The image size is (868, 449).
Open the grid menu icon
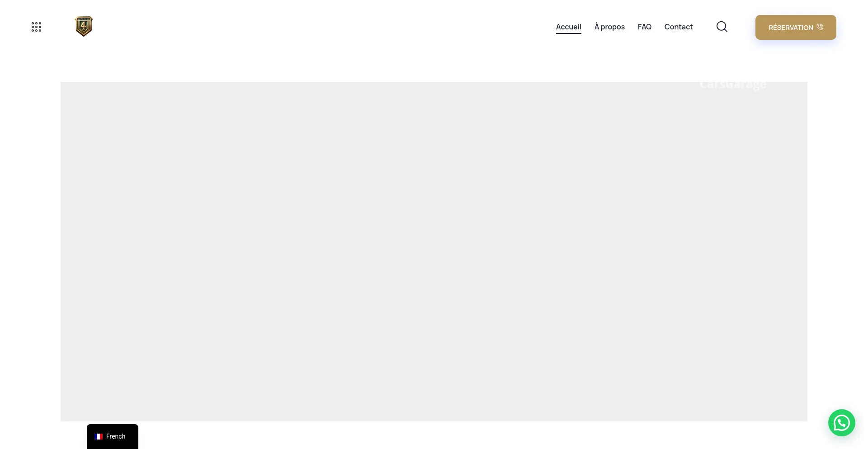36,27
